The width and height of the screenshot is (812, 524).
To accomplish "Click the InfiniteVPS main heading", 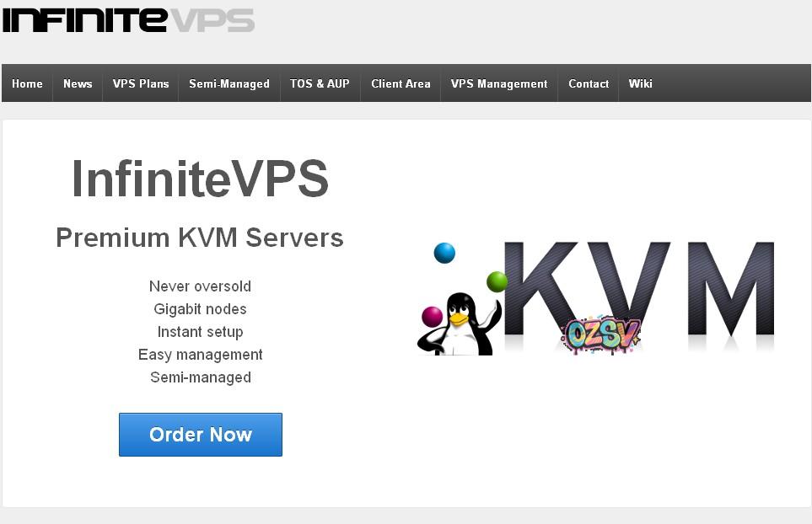I will tap(200, 179).
